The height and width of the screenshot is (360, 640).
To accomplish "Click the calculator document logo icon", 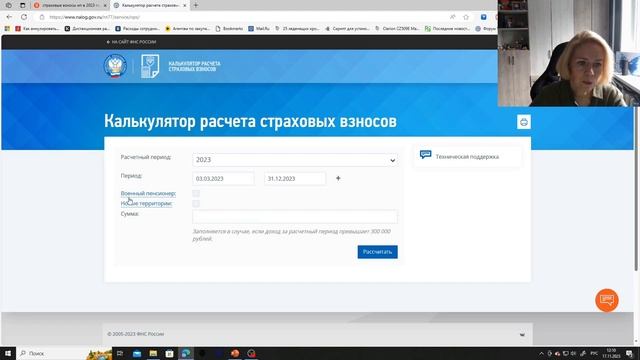I will coord(150,66).
